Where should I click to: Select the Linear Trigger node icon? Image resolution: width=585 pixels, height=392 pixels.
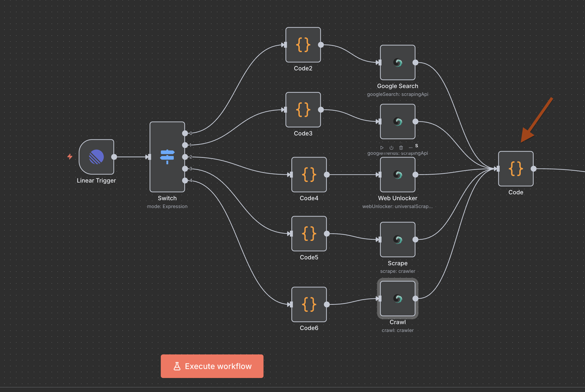(96, 157)
